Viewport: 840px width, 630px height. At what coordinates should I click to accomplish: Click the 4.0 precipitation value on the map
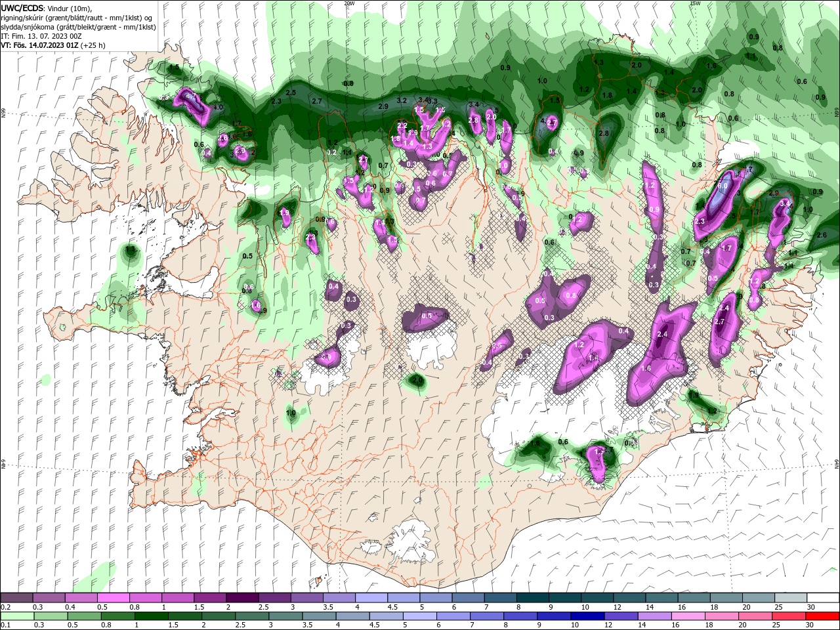pyautogui.click(x=219, y=107)
